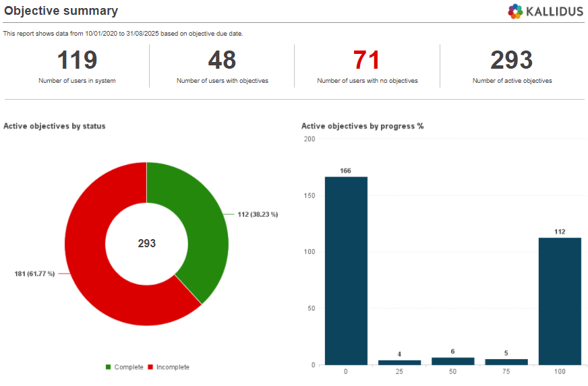588x386 pixels.
Task: Click the 181 (61.77 %) data label
Action: pos(34,274)
